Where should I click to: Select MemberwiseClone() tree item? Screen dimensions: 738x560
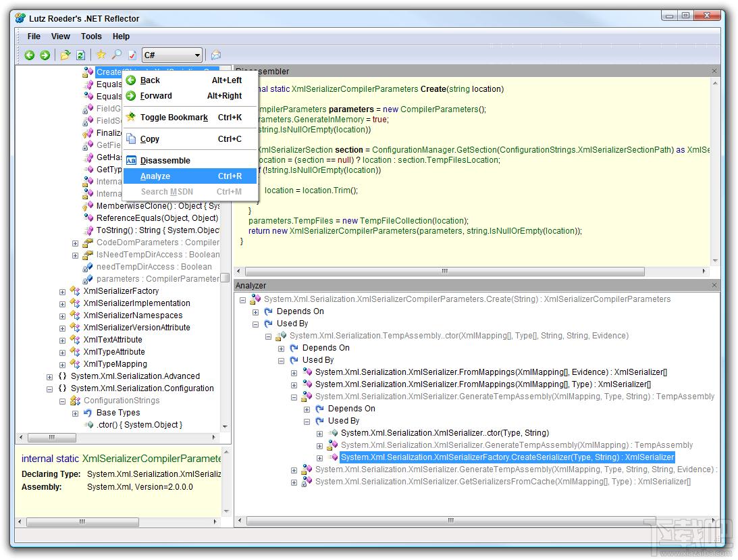point(158,206)
